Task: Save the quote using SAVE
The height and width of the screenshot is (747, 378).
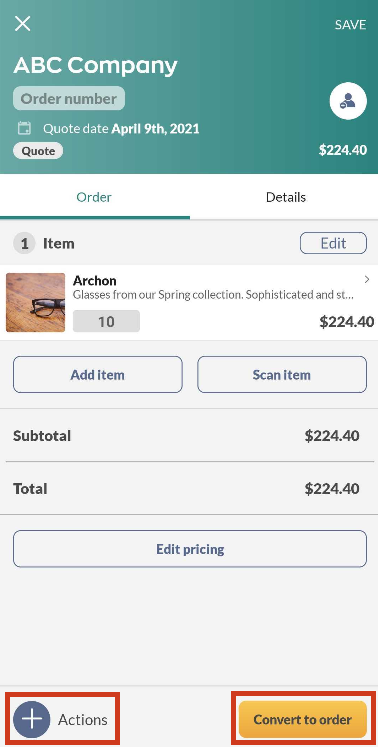Action: [x=350, y=25]
